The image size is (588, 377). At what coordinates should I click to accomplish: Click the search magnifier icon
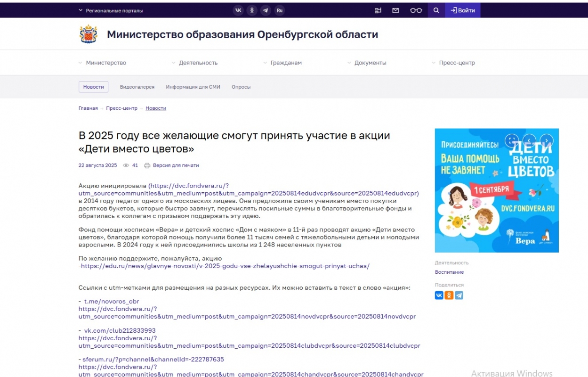[x=436, y=10]
